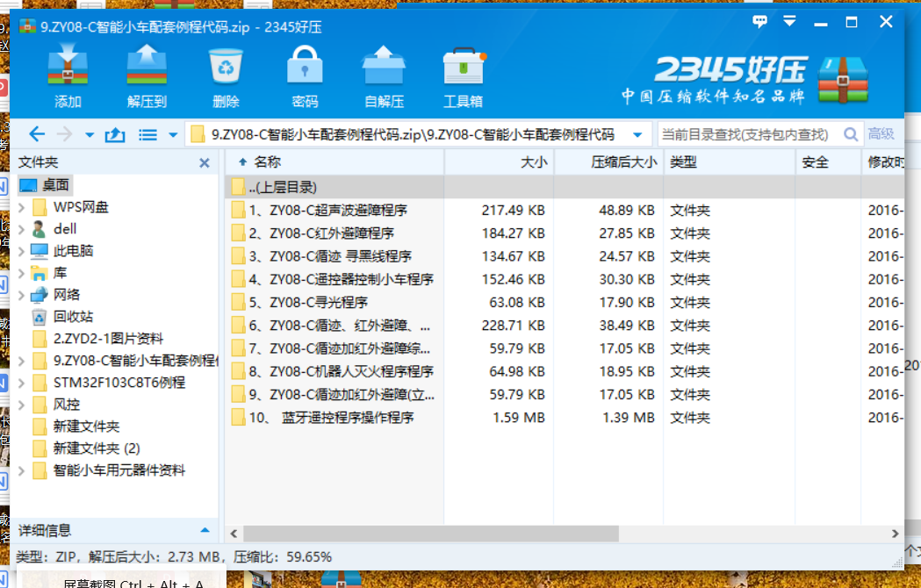Expand the dell tree node

[x=22, y=229]
